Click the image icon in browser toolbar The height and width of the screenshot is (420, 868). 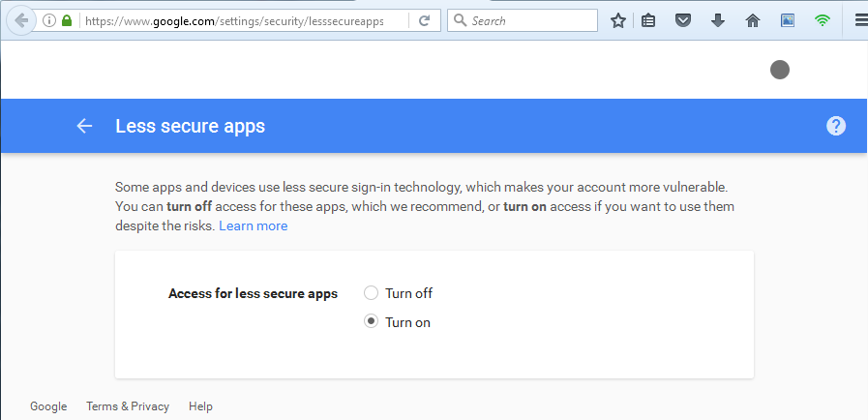pyautogui.click(x=788, y=20)
